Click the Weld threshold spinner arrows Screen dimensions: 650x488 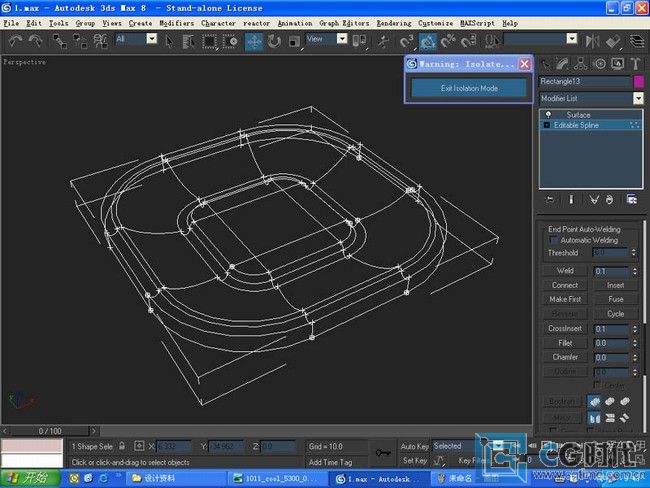pyautogui.click(x=635, y=271)
